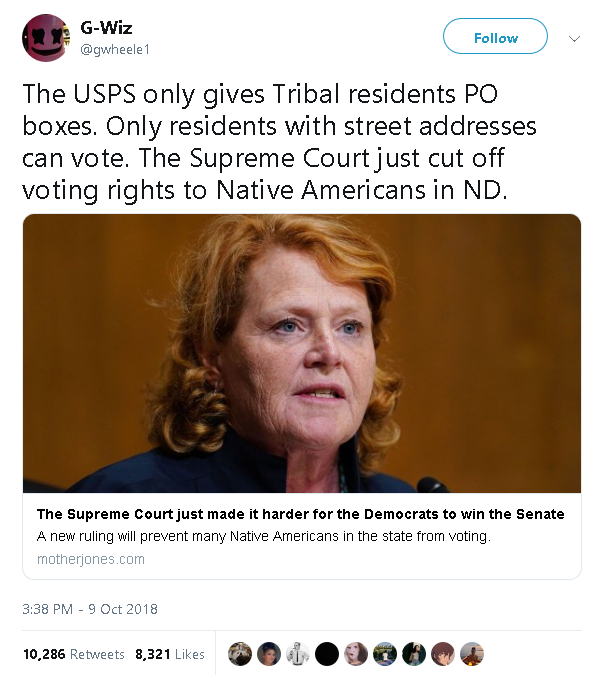Open the last liker avatar in the row
Image resolution: width=600 pixels, height=675 pixels.
(472, 654)
